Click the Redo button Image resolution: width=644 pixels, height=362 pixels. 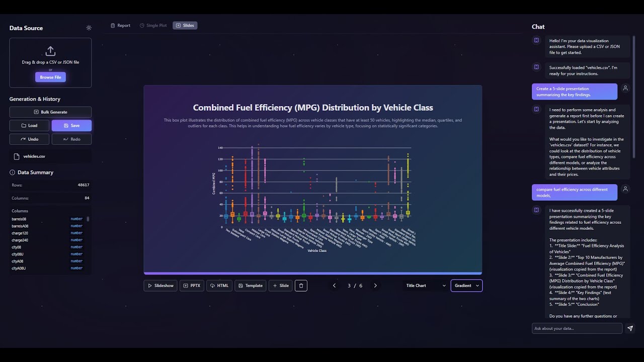click(71, 139)
